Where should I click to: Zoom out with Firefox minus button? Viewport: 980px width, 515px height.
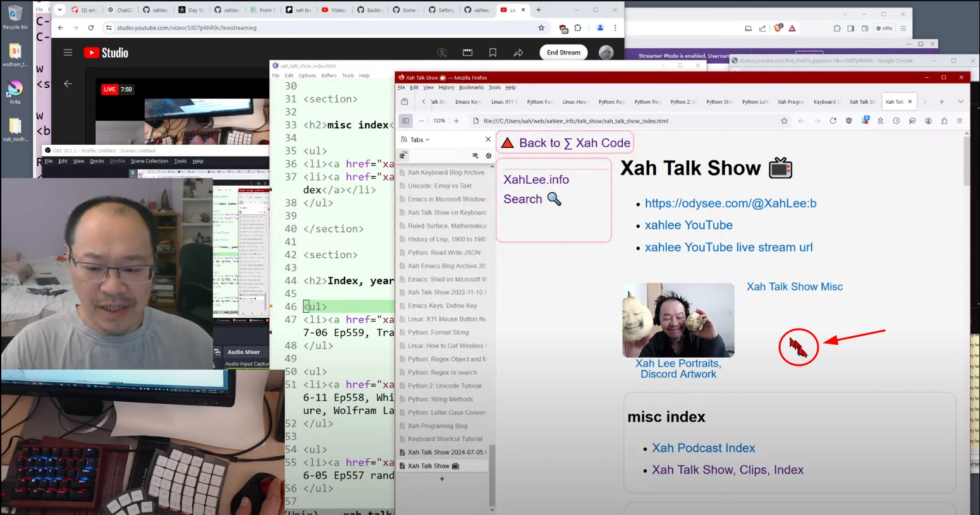421,121
